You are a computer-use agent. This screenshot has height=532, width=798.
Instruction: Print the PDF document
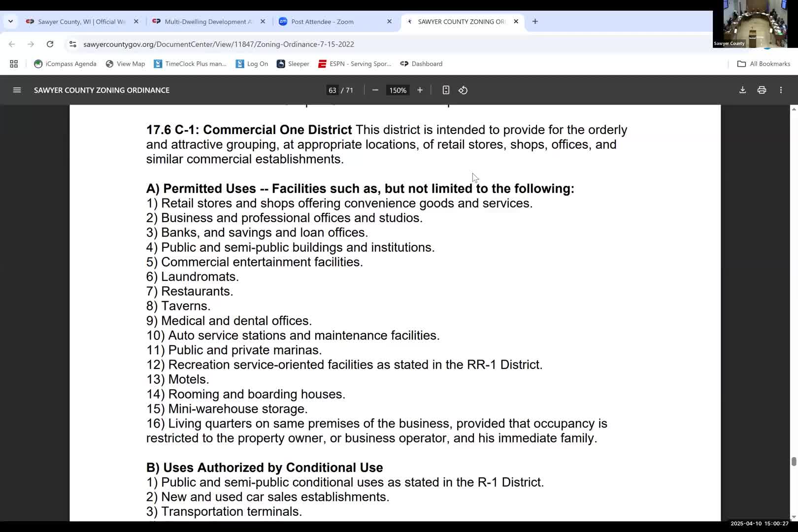762,90
